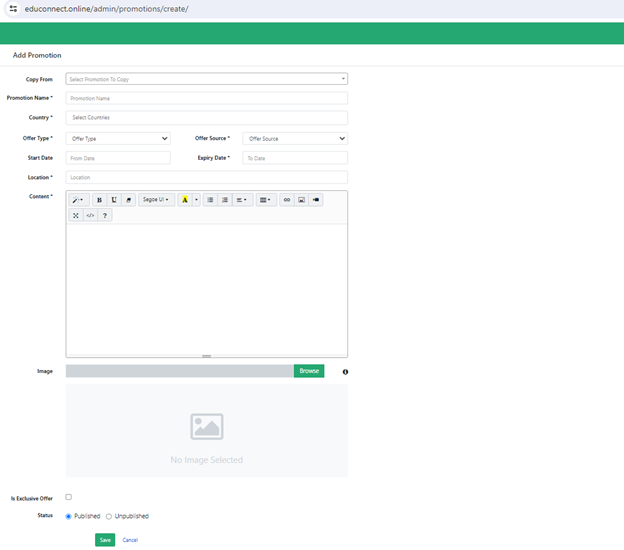This screenshot has height=550, width=624.
Task: Click the Select Countries field
Action: [207, 118]
